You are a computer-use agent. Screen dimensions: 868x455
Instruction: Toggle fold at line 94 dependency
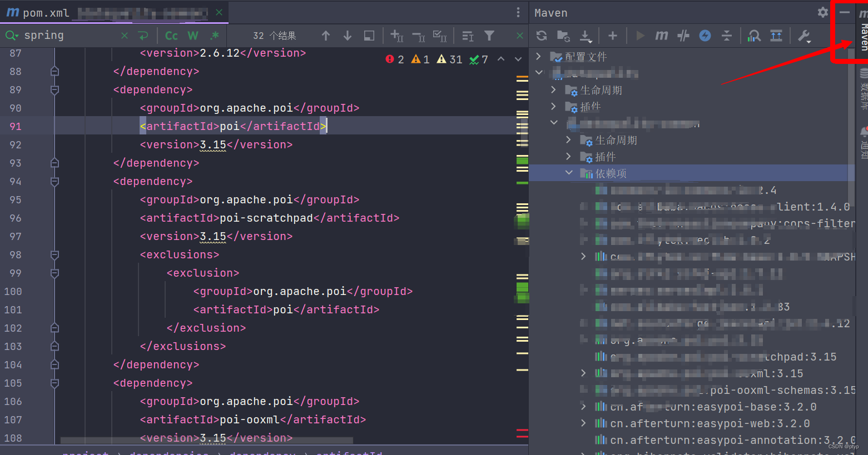[x=54, y=181]
